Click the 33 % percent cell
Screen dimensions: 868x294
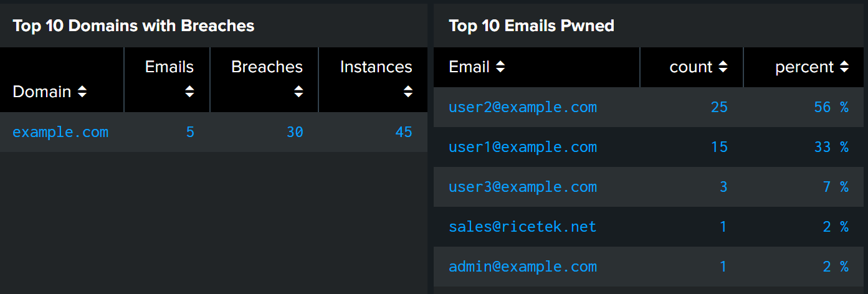(x=831, y=147)
